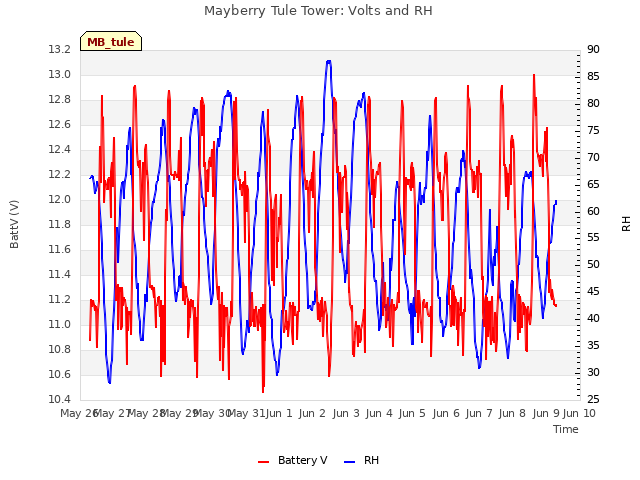Screen dimensions: 640x480
Task: Click the 12.8 left axis tick
Action: tap(60, 100)
